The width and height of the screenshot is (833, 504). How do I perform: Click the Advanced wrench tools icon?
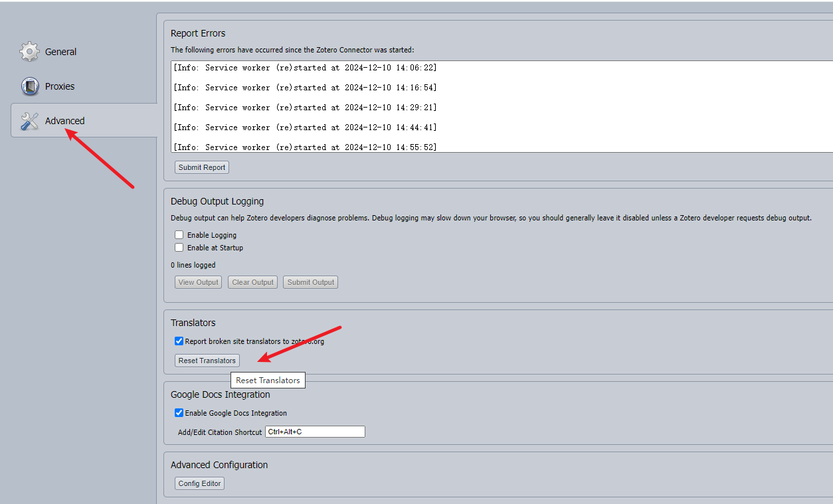click(x=29, y=121)
